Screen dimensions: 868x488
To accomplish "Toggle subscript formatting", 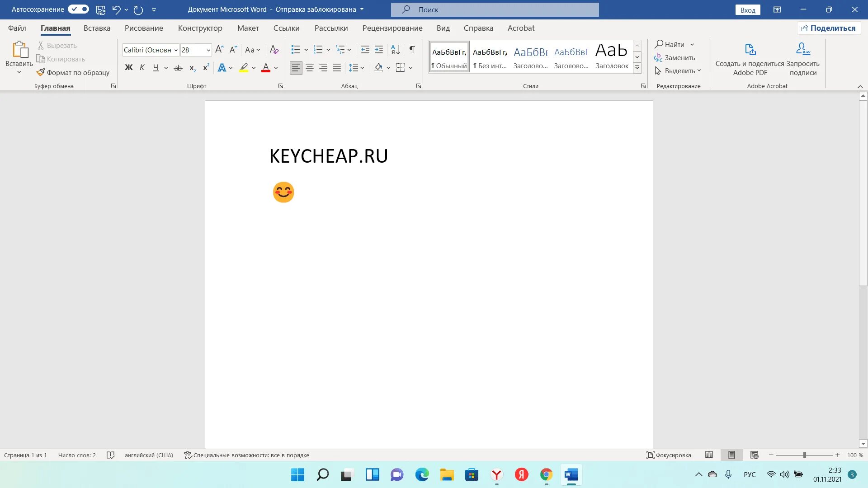I will [193, 68].
